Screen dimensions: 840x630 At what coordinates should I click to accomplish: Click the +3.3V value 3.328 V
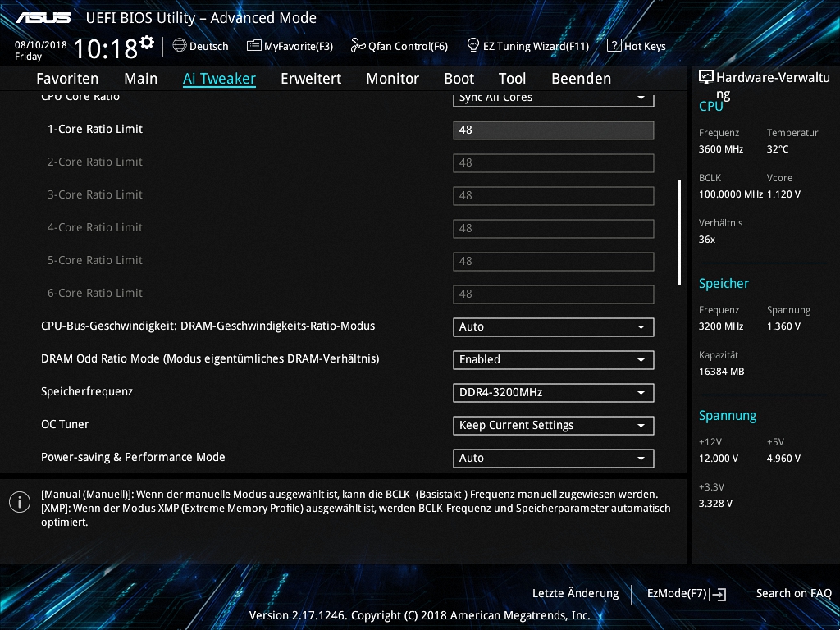click(x=715, y=503)
